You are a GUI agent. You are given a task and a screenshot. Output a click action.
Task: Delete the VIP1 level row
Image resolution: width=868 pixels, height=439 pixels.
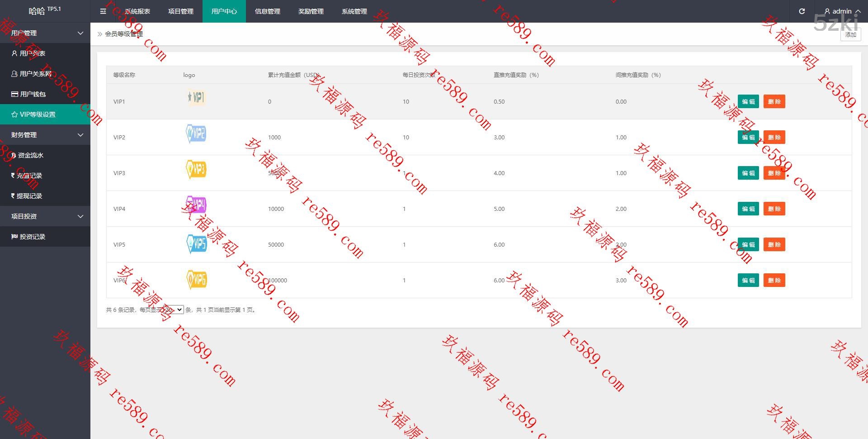tap(774, 101)
